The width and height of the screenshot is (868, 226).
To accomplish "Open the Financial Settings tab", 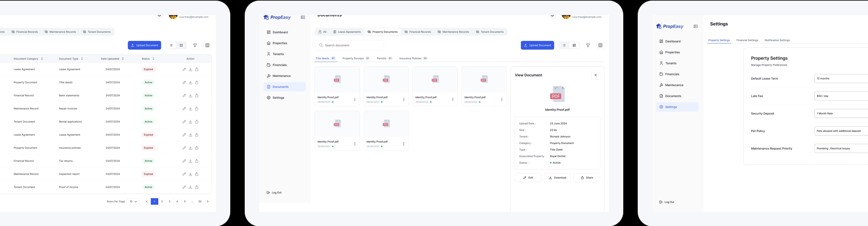I will 747,40.
